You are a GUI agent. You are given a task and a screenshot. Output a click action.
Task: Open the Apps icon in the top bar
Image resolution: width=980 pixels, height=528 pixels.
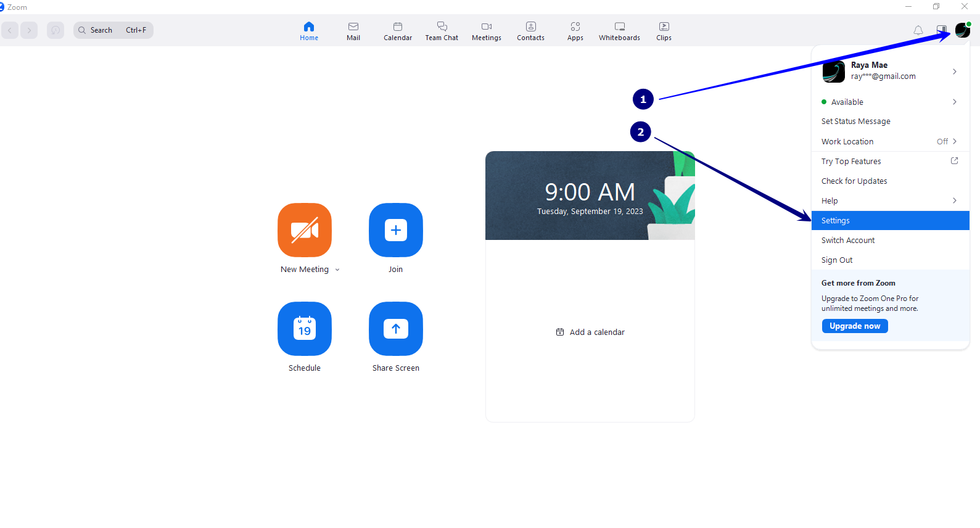575,31
